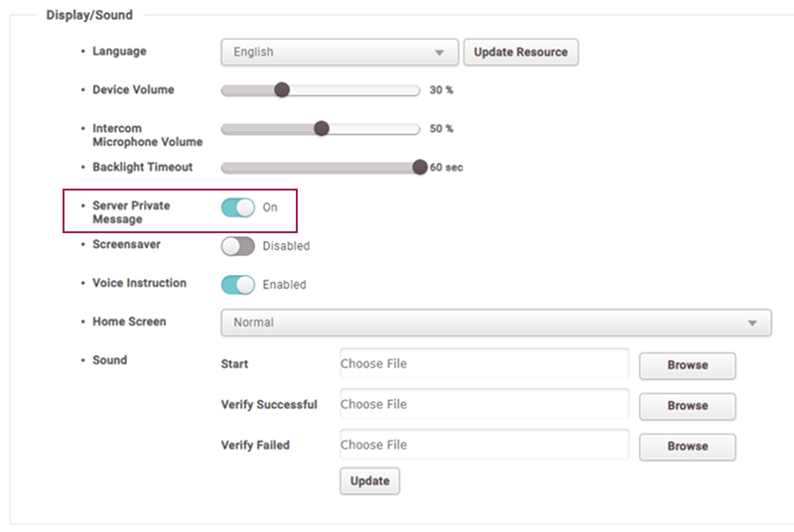Browse for Verify Failed sound file
794x532 pixels.
click(x=687, y=447)
